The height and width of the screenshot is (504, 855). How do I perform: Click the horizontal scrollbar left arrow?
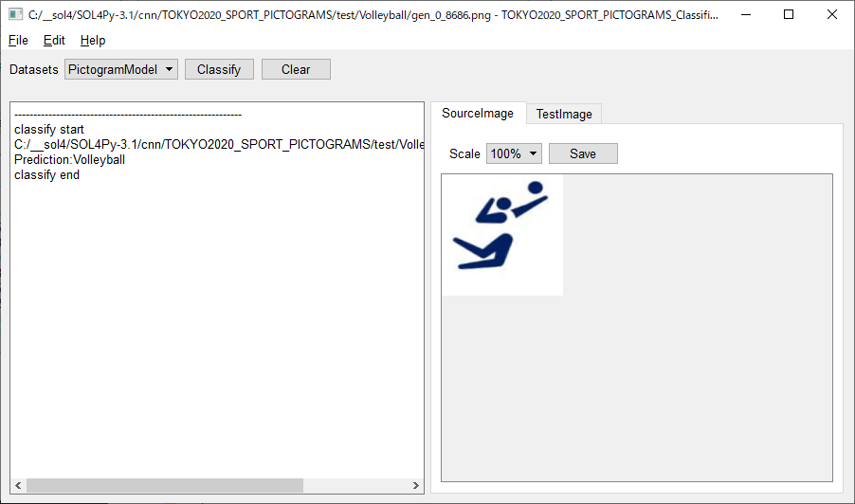coord(18,485)
